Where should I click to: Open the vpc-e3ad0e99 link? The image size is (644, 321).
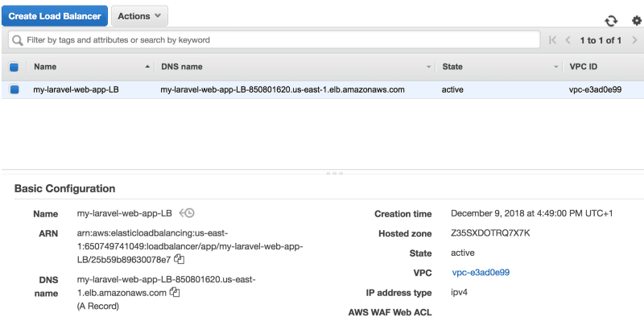click(x=481, y=273)
